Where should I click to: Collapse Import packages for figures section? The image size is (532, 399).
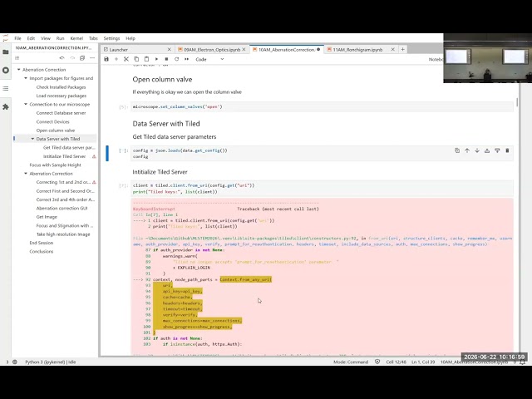tap(26, 78)
